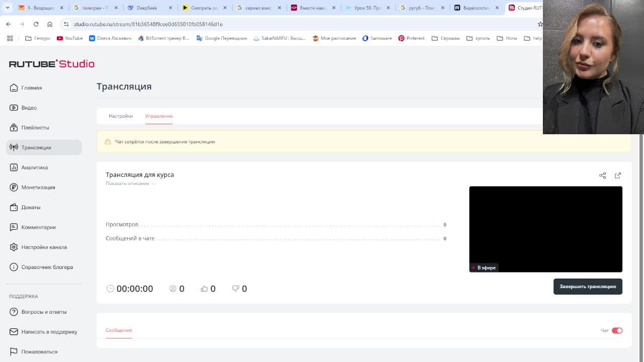This screenshot has height=362, width=644.
Task: Open the Главная home icon in sidebar
Action: [14, 87]
